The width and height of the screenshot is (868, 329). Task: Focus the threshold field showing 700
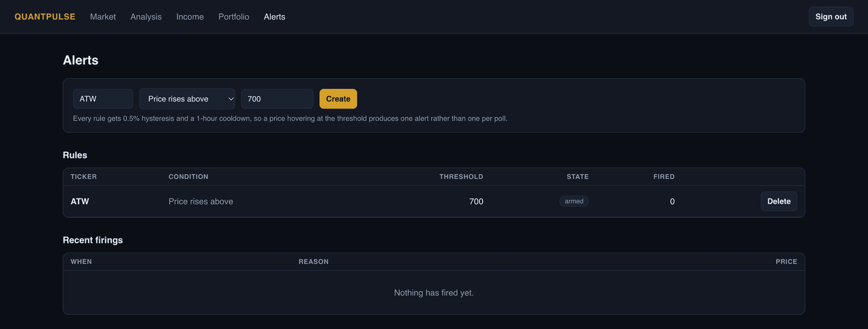277,99
